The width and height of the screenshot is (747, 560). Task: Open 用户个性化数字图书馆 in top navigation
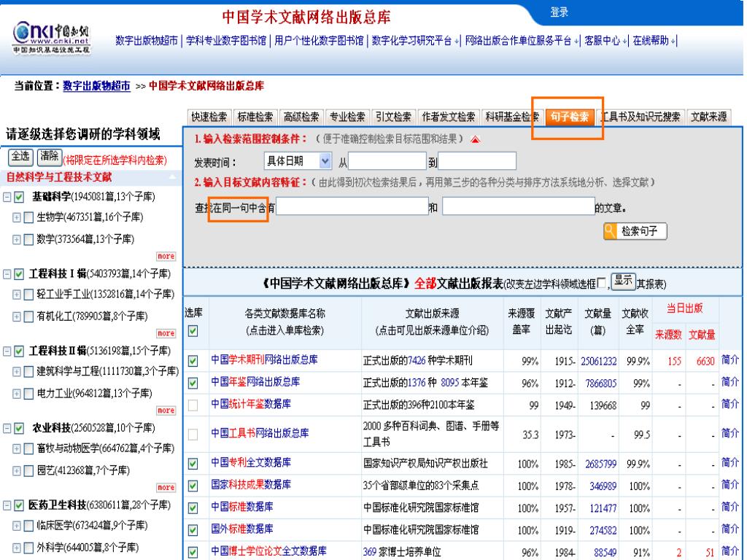coord(319,41)
